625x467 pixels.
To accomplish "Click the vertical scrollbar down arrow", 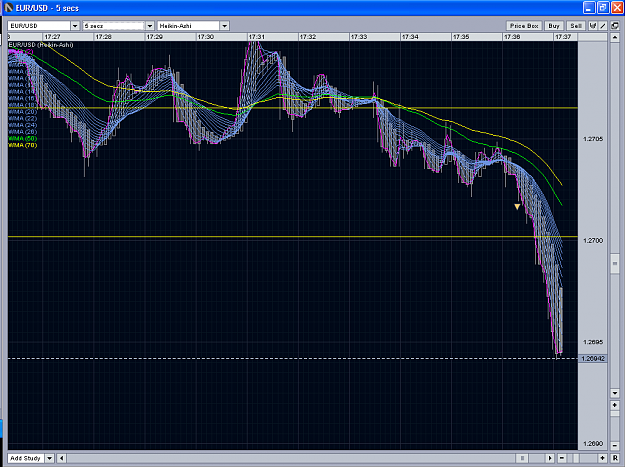I will (x=615, y=393).
